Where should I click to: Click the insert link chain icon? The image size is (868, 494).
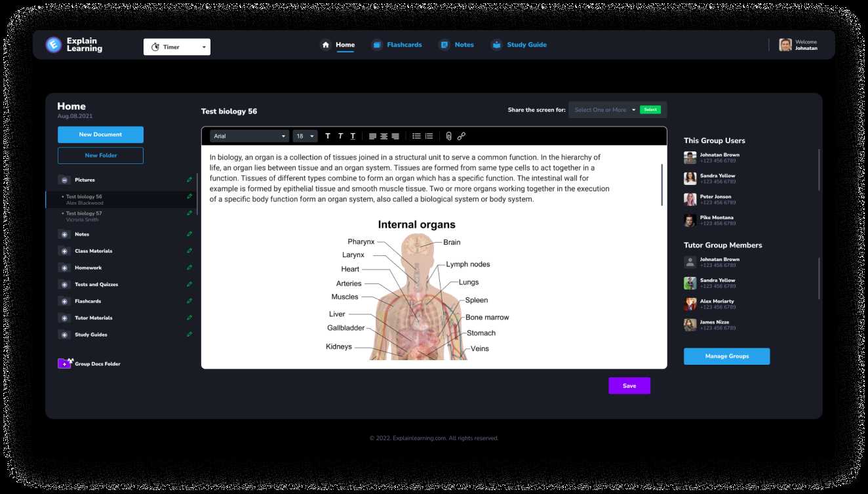(462, 136)
